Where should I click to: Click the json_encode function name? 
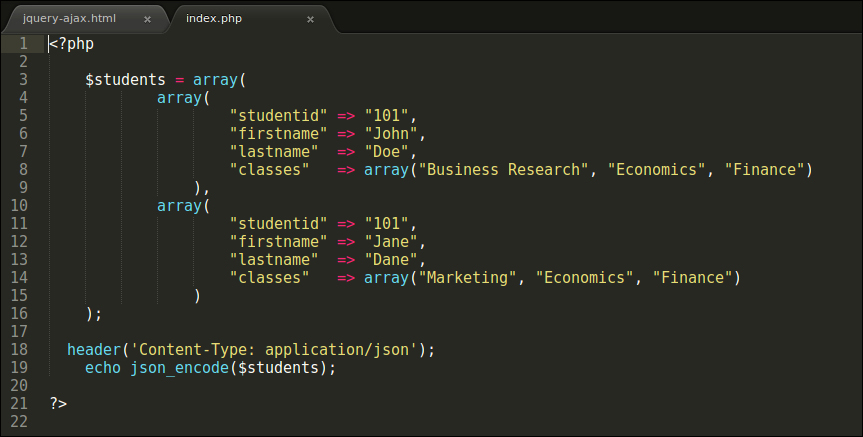pyautogui.click(x=179, y=368)
